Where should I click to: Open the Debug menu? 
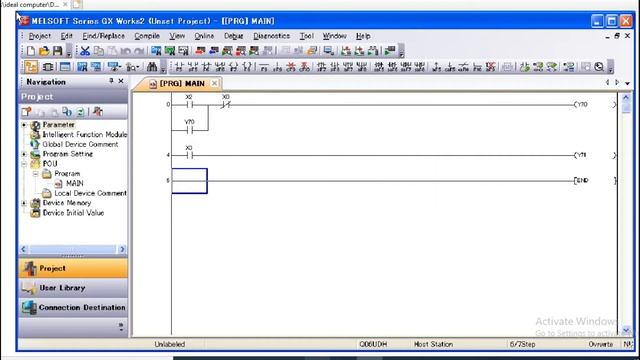[x=233, y=36]
